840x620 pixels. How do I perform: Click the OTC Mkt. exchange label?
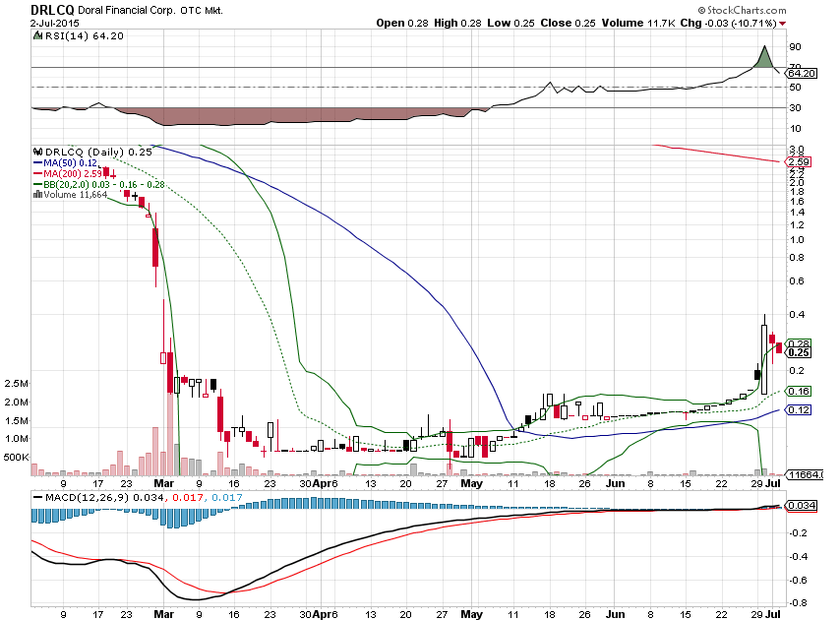202,11
